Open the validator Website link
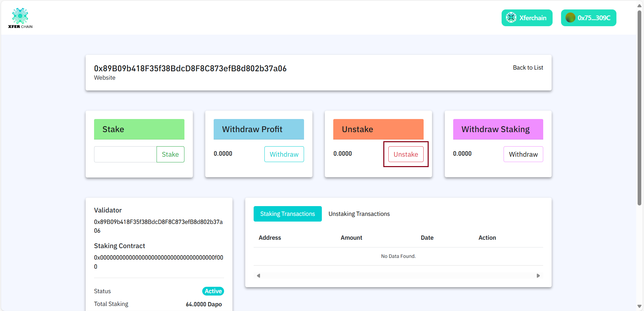Image resolution: width=644 pixels, height=311 pixels. 104,78
